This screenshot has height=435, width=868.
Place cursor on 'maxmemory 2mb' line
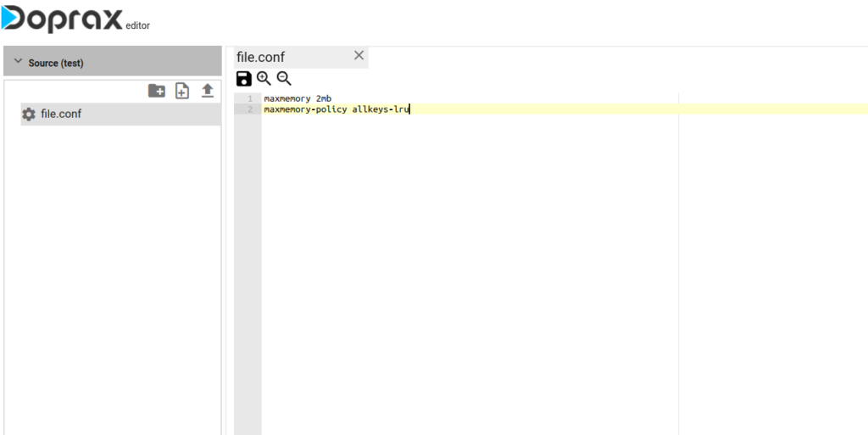298,99
